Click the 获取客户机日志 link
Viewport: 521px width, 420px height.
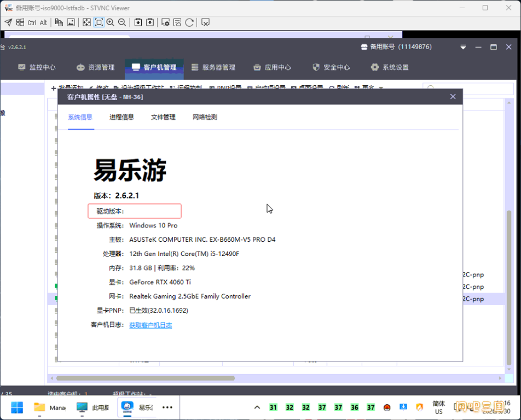coord(150,325)
